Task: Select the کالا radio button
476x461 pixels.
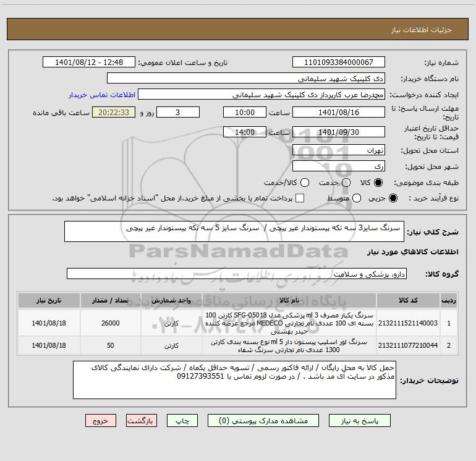Action: 378,183
